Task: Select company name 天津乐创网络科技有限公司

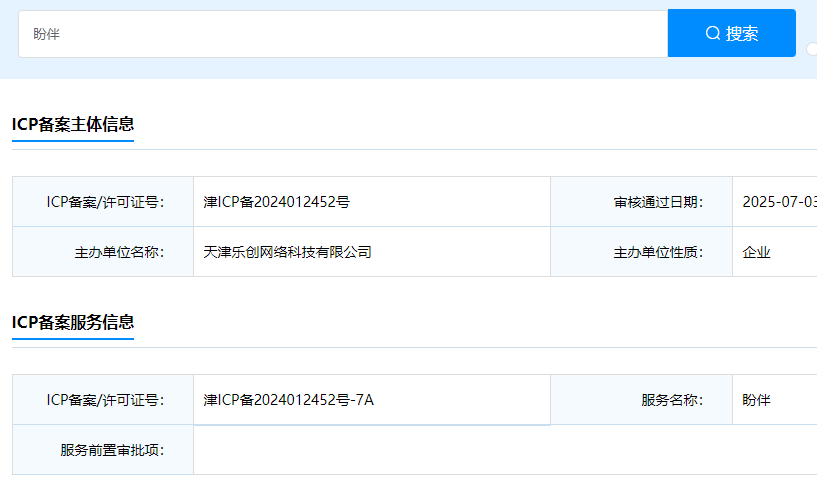Action: coord(287,252)
